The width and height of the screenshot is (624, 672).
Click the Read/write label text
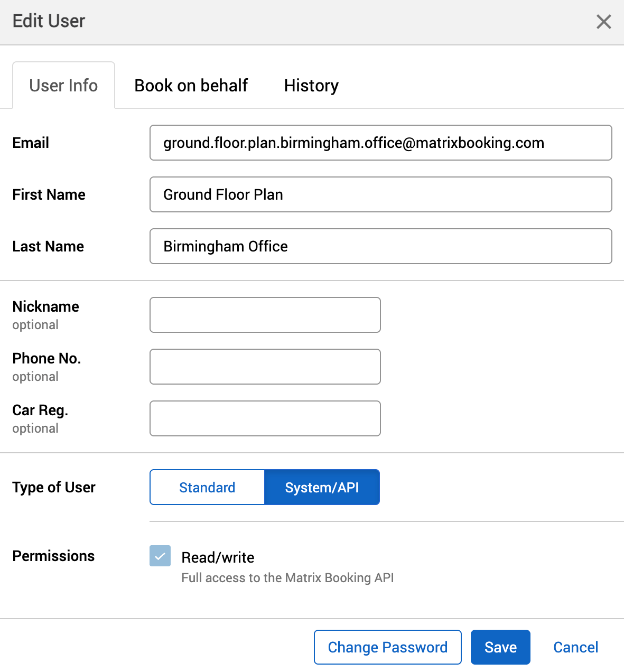[218, 557]
